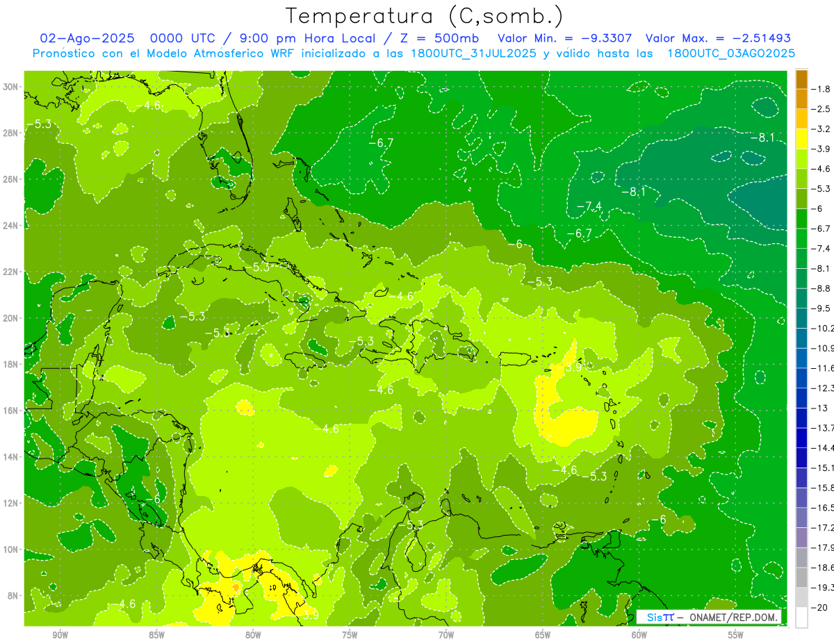Image resolution: width=834 pixels, height=644 pixels.
Task: Click the colorbar value "-9.5"
Action: tap(822, 308)
